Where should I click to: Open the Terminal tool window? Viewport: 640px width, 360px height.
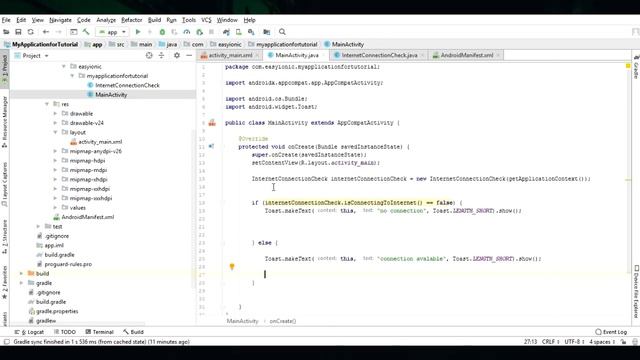coord(99,332)
